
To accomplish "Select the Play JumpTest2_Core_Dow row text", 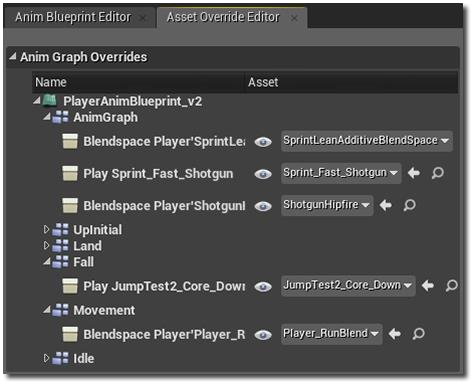I will [164, 286].
